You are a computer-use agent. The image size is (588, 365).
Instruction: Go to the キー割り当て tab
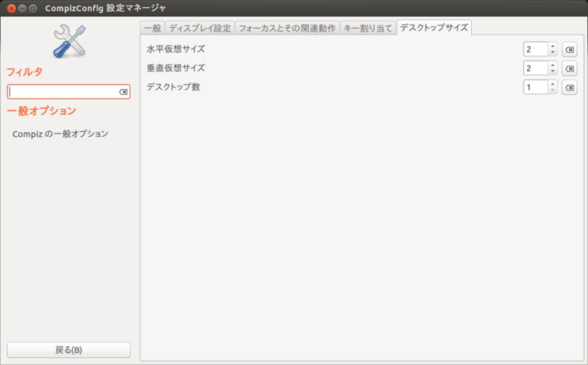coord(367,28)
